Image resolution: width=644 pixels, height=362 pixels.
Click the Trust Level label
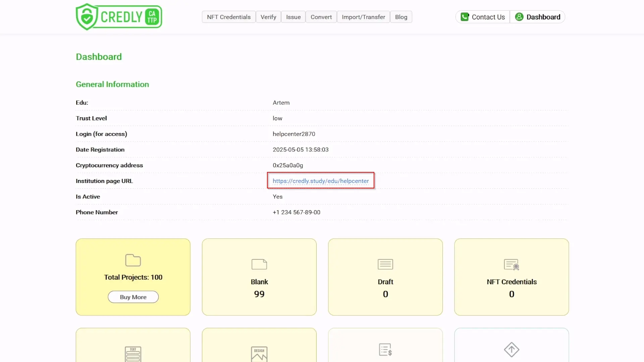click(x=91, y=118)
